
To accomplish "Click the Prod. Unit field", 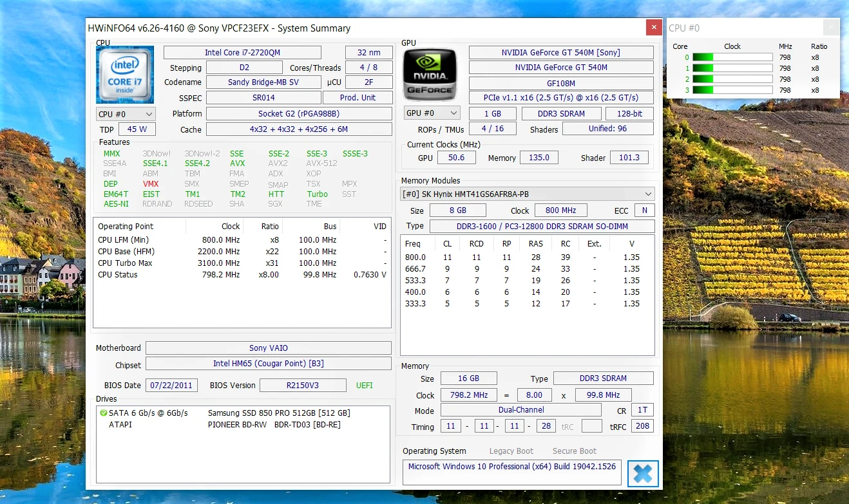I will [358, 98].
